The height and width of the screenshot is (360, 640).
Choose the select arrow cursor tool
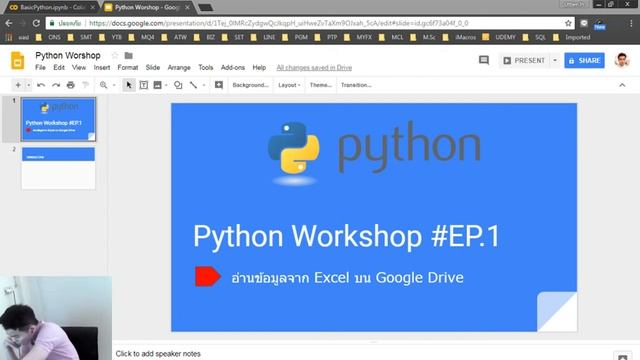tap(129, 85)
